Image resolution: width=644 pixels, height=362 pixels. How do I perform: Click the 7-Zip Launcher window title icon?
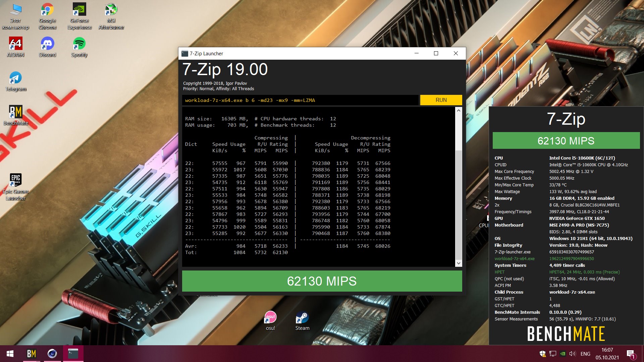click(x=185, y=53)
